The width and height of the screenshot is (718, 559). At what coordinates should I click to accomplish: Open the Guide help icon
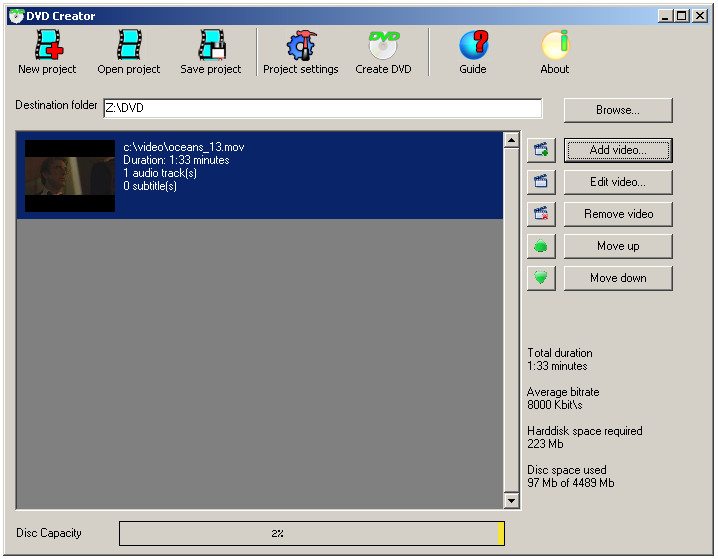[474, 45]
